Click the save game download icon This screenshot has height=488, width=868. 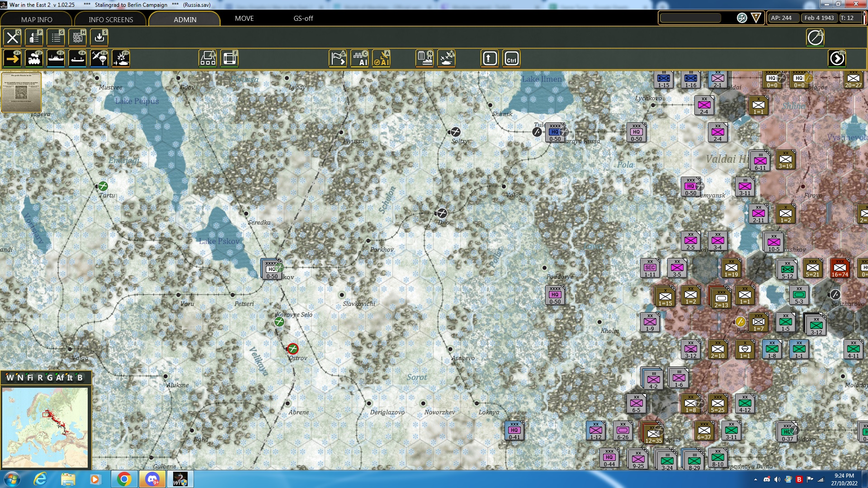(x=99, y=38)
